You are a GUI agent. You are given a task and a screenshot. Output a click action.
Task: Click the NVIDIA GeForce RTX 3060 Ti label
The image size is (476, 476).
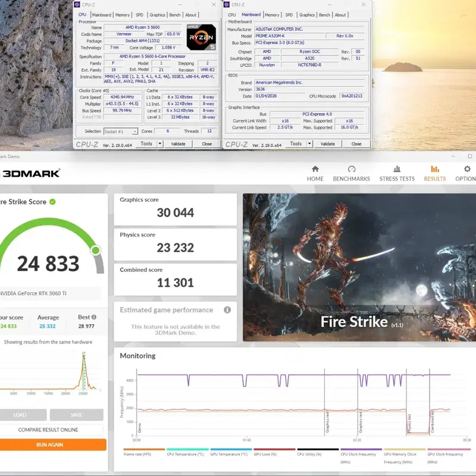pyautogui.click(x=33, y=293)
